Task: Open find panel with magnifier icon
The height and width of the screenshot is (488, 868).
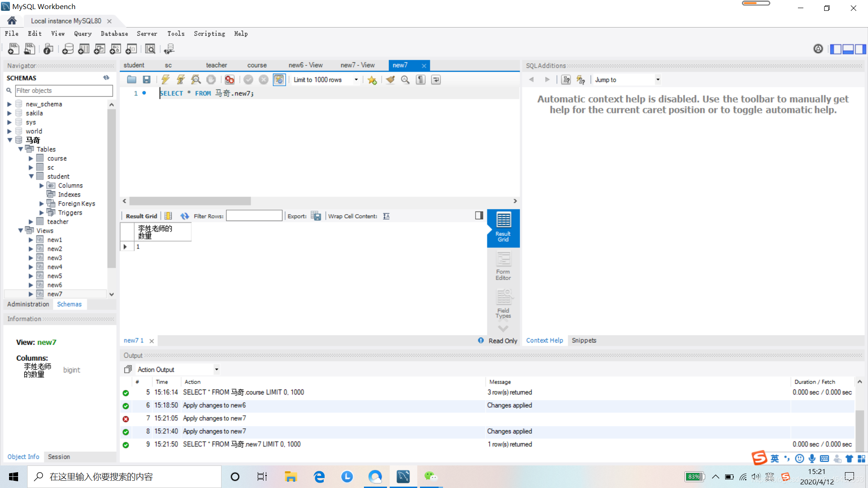Action: tap(406, 80)
